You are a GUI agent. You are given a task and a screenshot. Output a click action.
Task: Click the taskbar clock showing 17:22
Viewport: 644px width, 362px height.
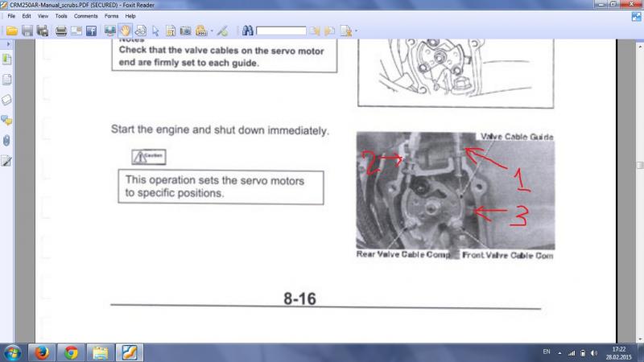point(618,353)
